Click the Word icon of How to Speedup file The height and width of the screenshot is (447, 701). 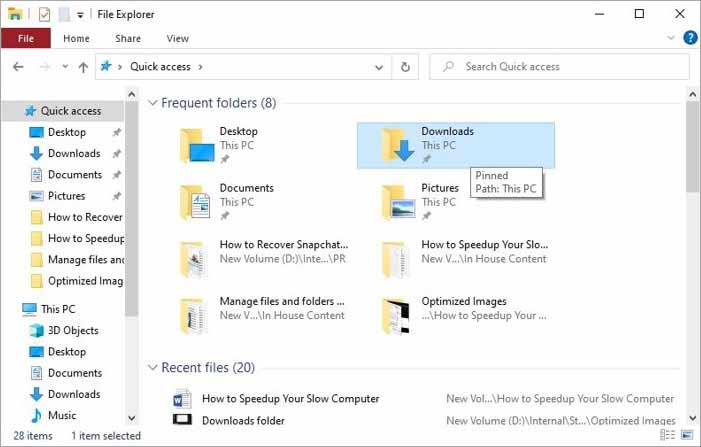(182, 399)
